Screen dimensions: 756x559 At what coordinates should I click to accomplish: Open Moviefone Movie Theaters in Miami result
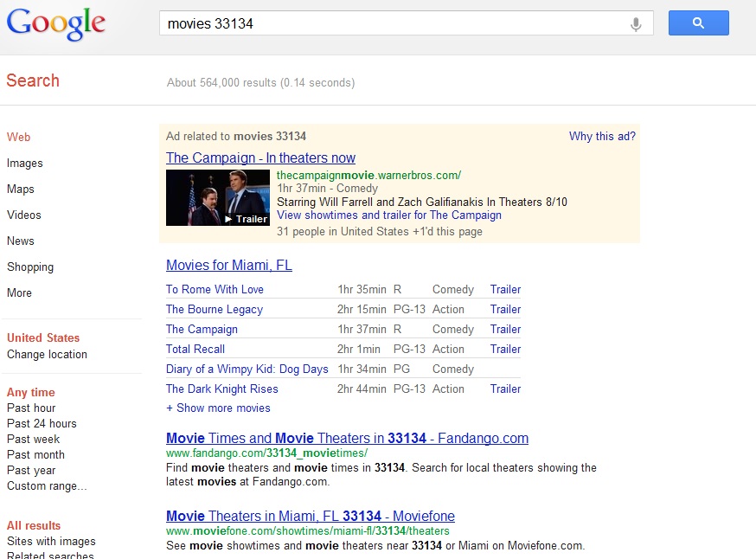pos(310,516)
